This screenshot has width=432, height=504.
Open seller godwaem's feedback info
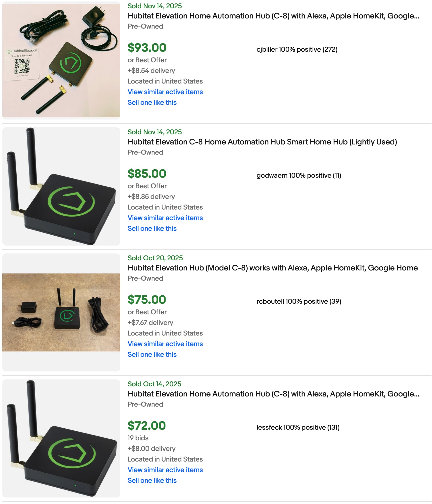click(299, 175)
